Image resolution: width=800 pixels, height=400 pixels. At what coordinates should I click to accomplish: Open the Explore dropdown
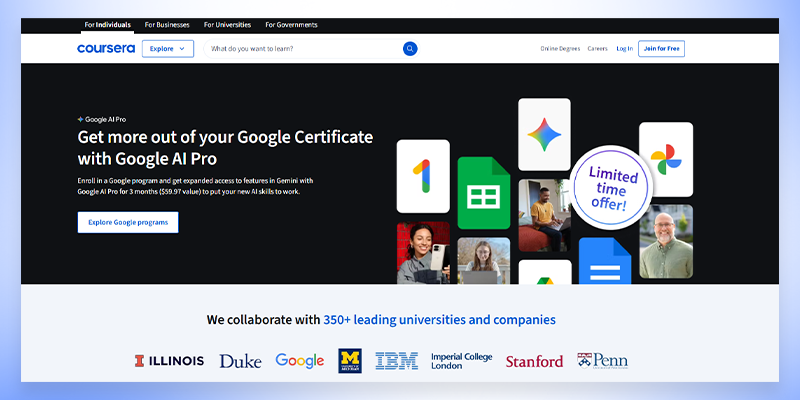pos(168,48)
